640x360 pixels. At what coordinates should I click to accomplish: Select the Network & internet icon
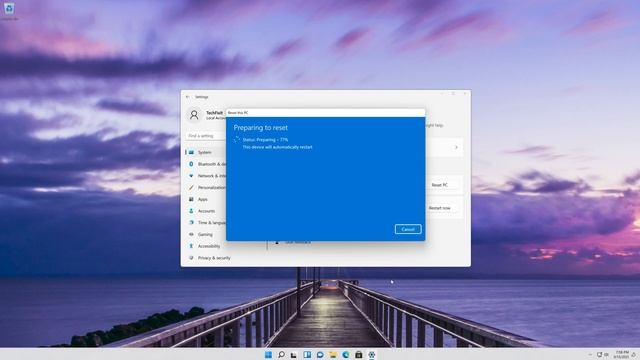[191, 176]
